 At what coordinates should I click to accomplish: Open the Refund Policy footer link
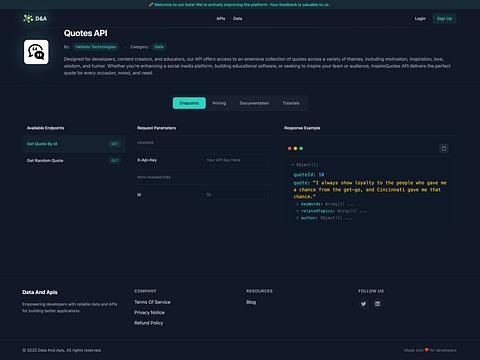149,323
